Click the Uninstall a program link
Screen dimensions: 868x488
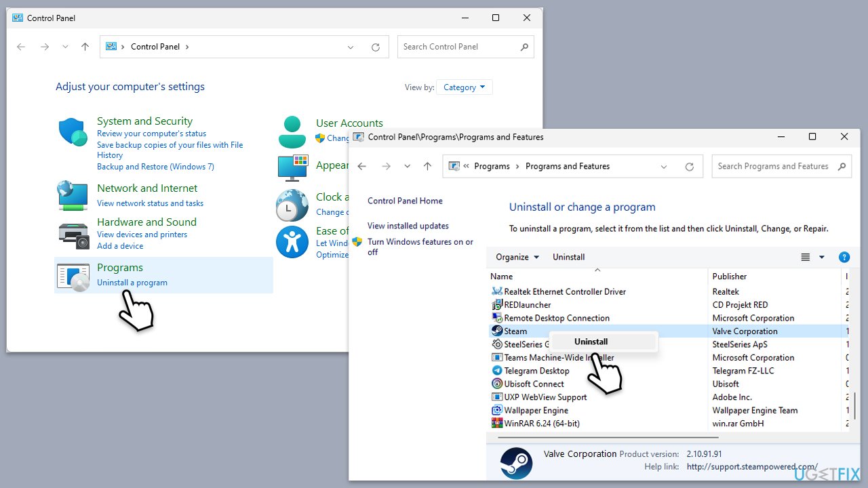coord(132,283)
